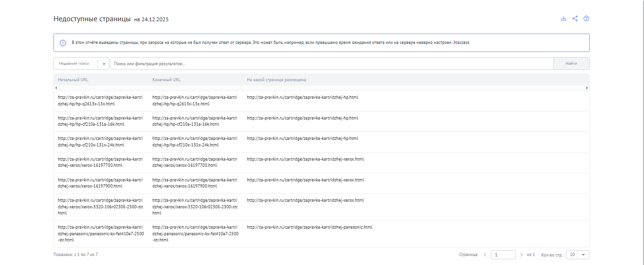Go to previous page arrow in pagination
The image size is (644, 265).
[485, 255]
